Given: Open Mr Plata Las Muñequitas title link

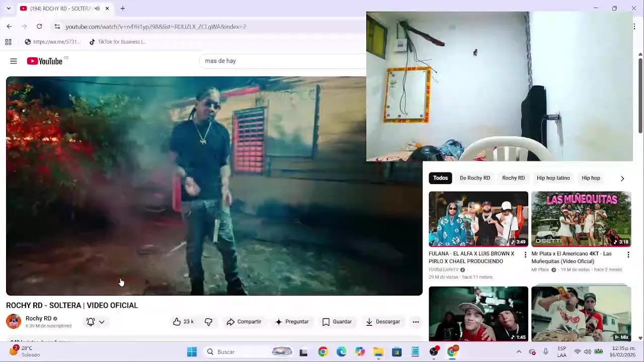Looking at the screenshot, I should pos(572,257).
